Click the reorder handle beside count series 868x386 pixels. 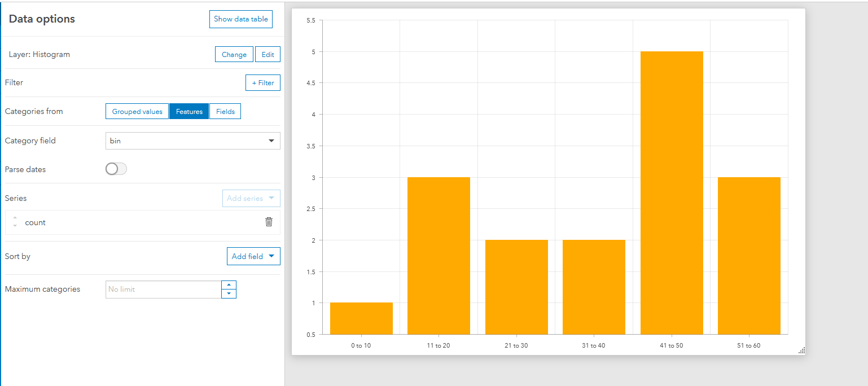pos(15,222)
